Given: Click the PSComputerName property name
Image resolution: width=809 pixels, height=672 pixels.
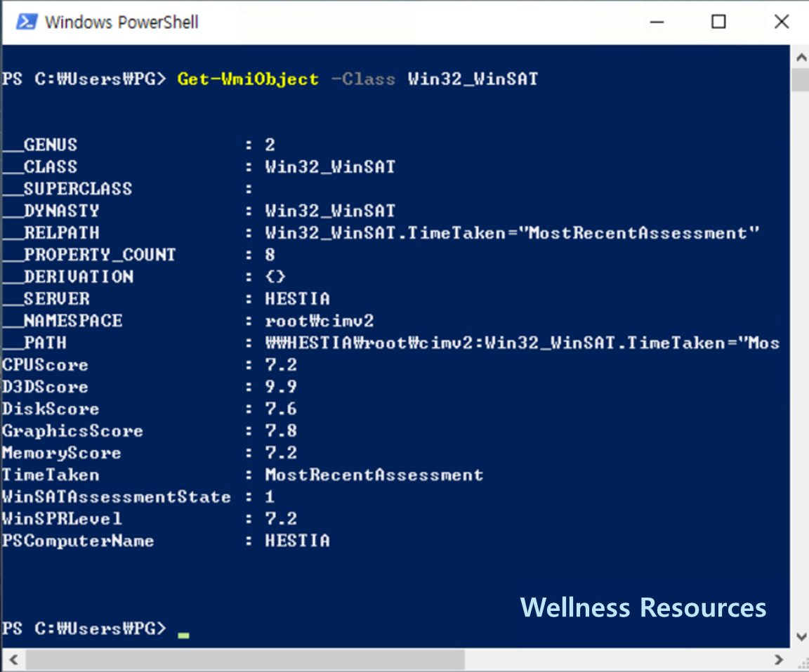Looking at the screenshot, I should point(78,541).
